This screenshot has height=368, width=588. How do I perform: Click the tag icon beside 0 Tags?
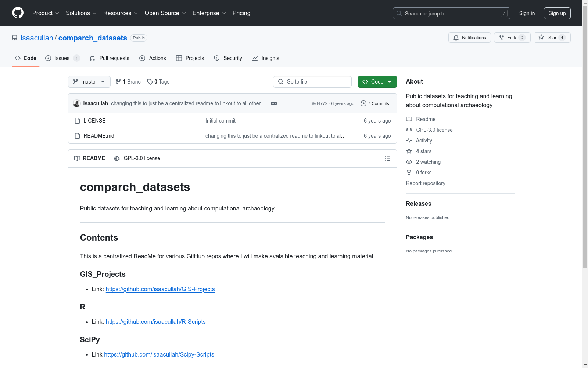(x=150, y=82)
